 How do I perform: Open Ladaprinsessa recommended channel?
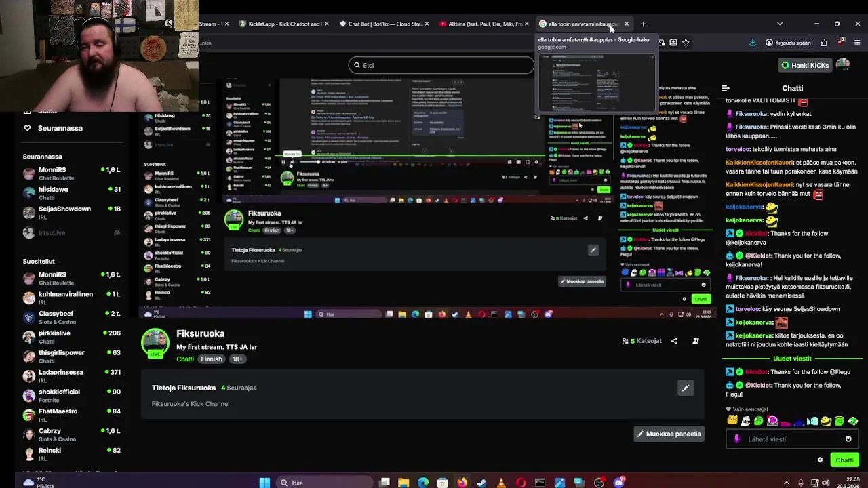click(71, 375)
